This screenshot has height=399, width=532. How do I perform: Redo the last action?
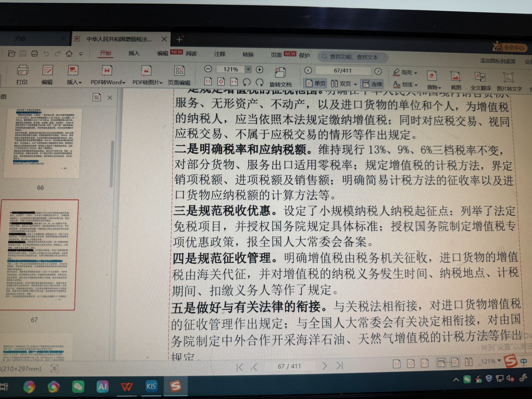coord(57,53)
